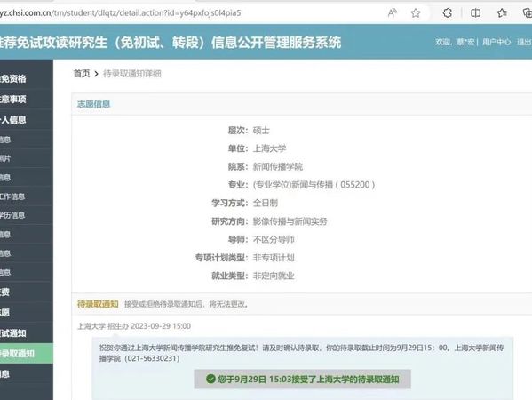
Task: Click 退出 to log out
Action: pyautogui.click(x=524, y=42)
